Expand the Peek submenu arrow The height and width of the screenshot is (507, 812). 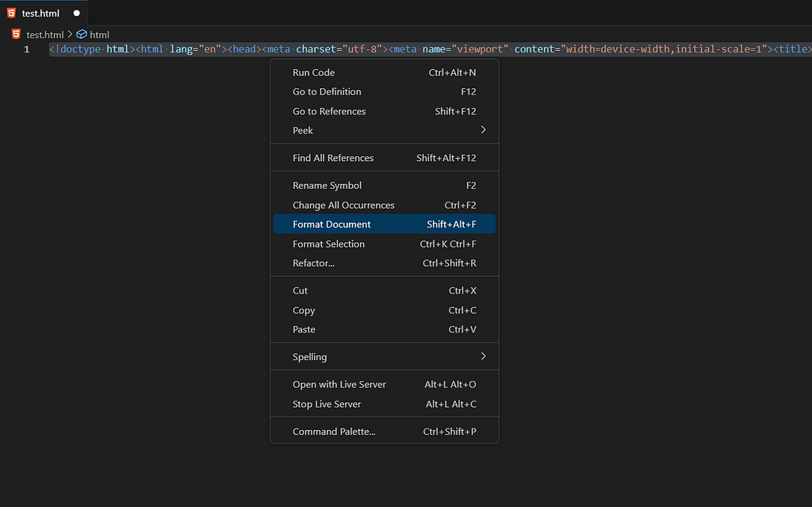(x=483, y=129)
